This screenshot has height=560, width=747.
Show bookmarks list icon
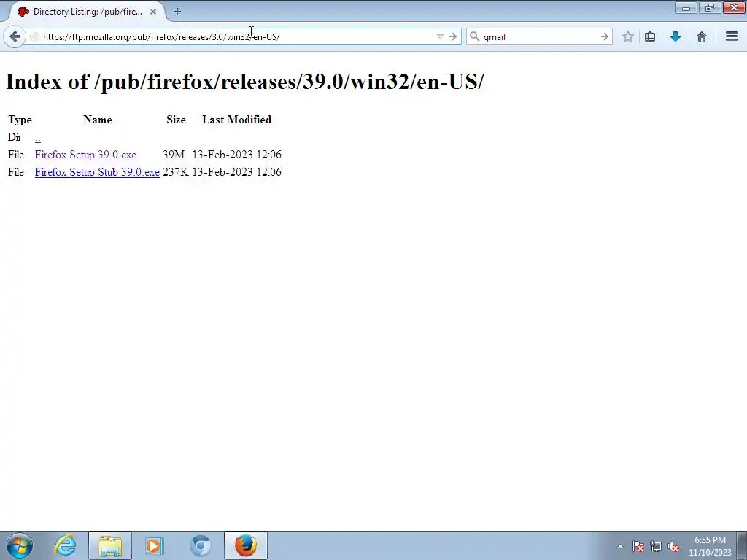click(x=650, y=36)
